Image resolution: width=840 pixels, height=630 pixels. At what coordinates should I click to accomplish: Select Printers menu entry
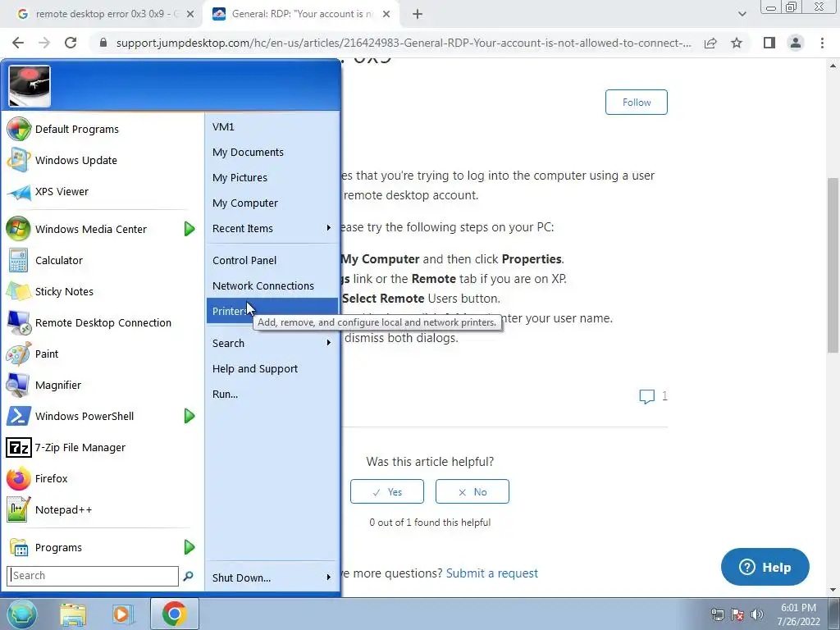[x=272, y=311]
